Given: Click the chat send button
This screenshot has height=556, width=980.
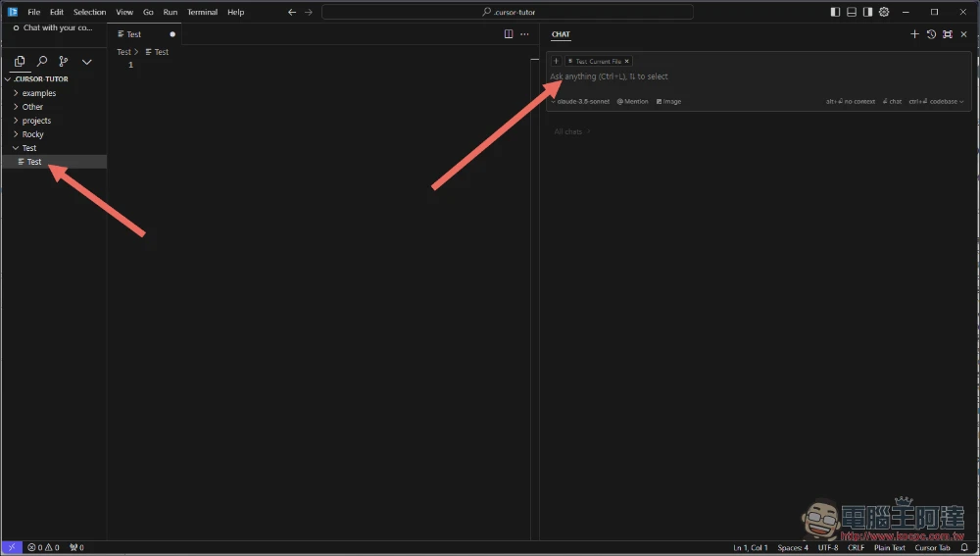Looking at the screenshot, I should click(x=893, y=101).
